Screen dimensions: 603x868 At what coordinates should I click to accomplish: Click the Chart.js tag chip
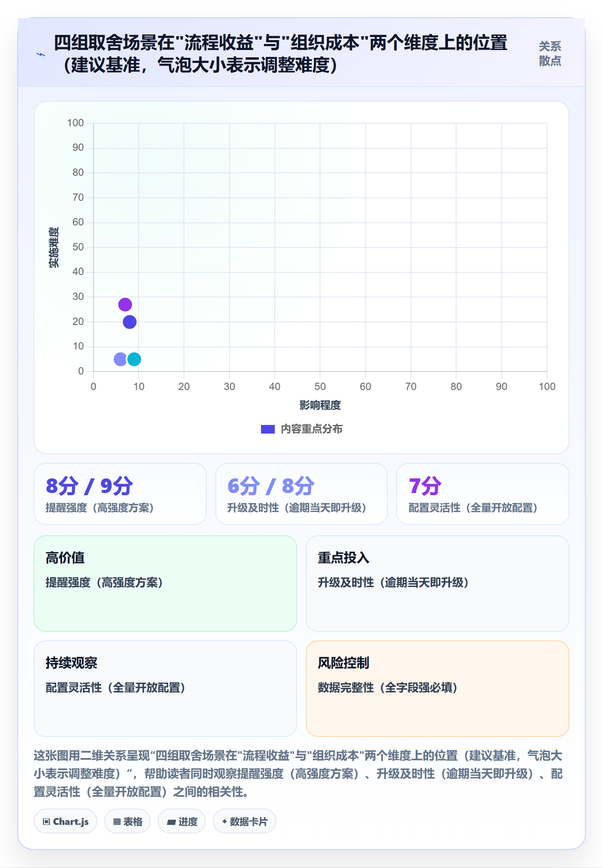tap(65, 821)
